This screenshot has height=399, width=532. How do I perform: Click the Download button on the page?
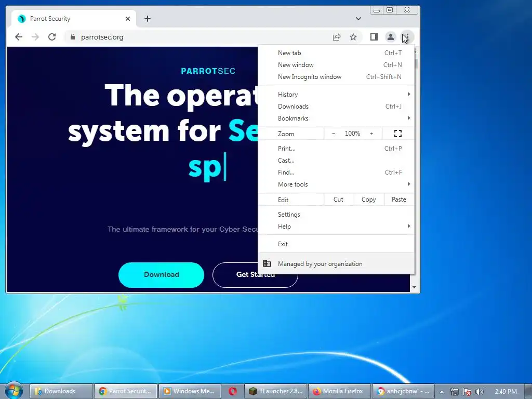point(161,275)
